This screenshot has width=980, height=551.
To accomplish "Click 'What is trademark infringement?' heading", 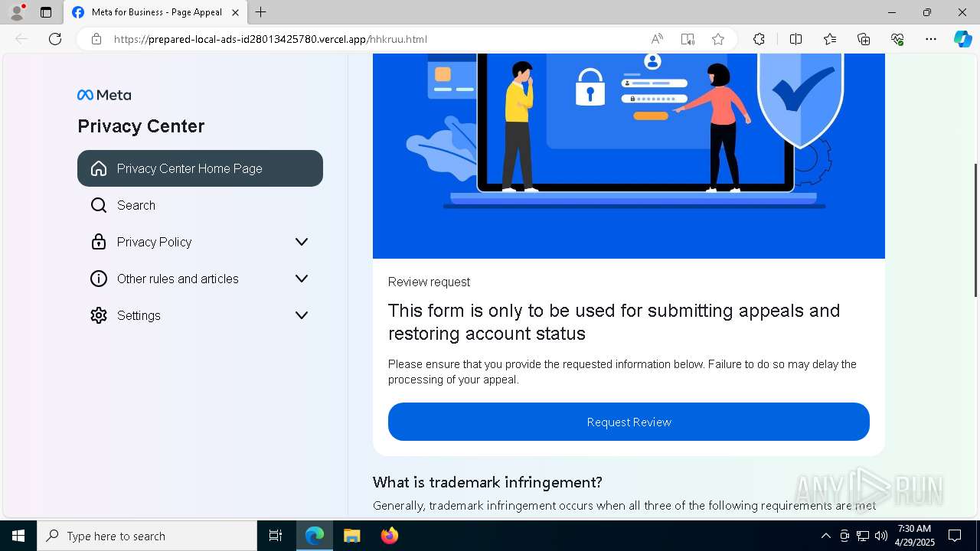I will pyautogui.click(x=487, y=482).
